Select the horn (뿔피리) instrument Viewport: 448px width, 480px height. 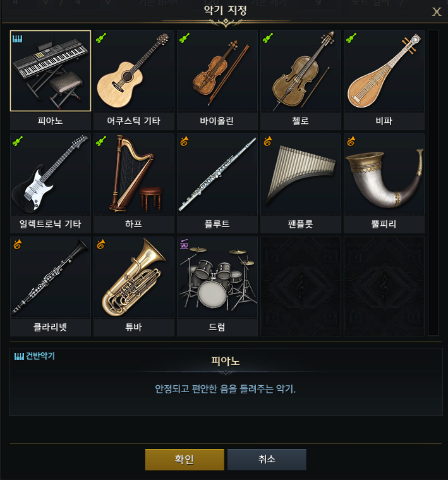384,183
